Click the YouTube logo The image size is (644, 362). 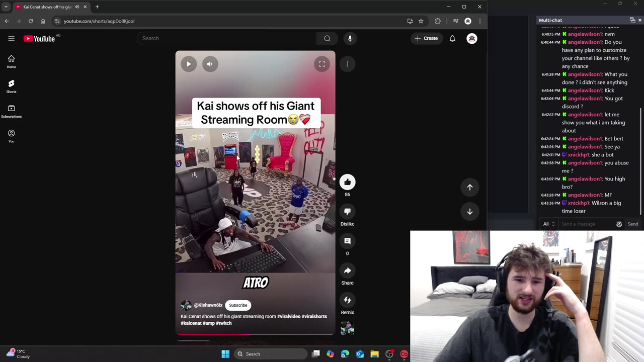click(x=39, y=39)
